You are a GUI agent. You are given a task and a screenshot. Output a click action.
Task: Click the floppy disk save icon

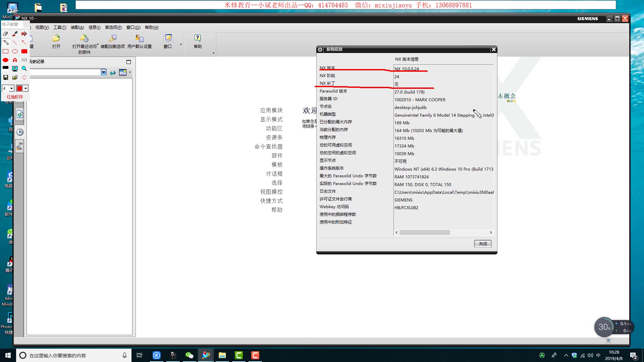[x=5, y=77]
